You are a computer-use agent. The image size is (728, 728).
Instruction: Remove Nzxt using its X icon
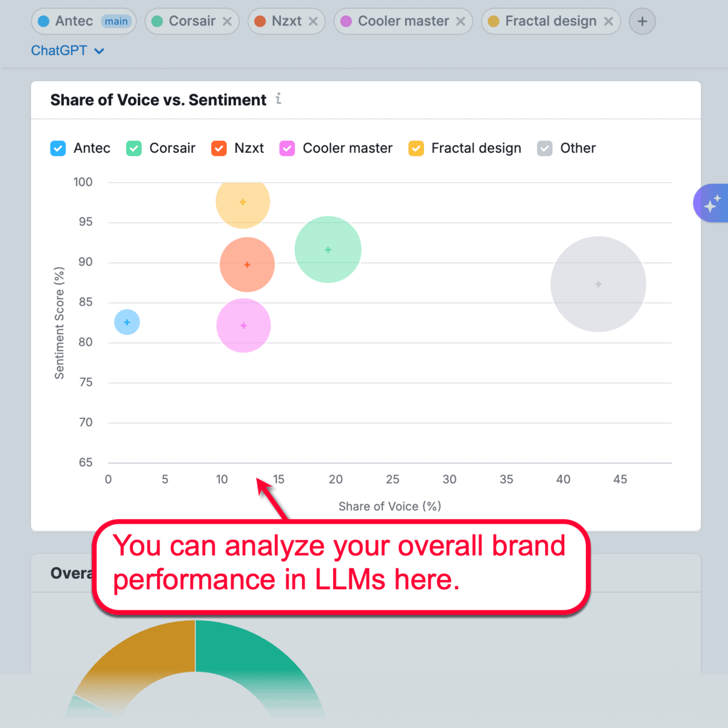tap(313, 21)
